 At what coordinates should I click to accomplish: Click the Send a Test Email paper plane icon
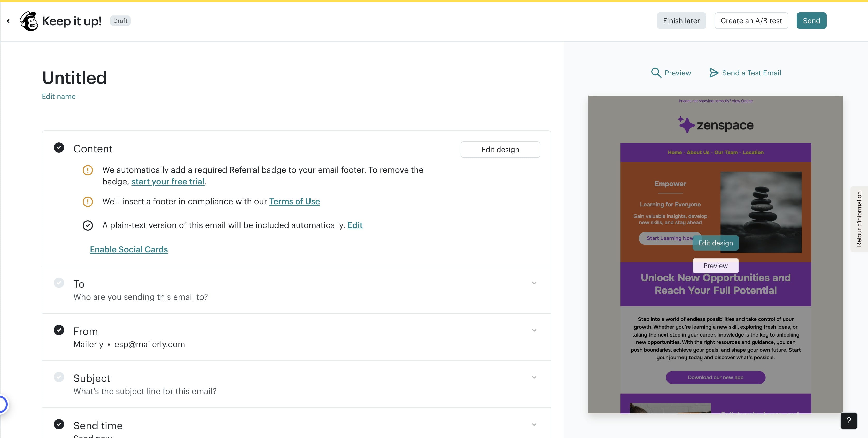[x=713, y=73]
